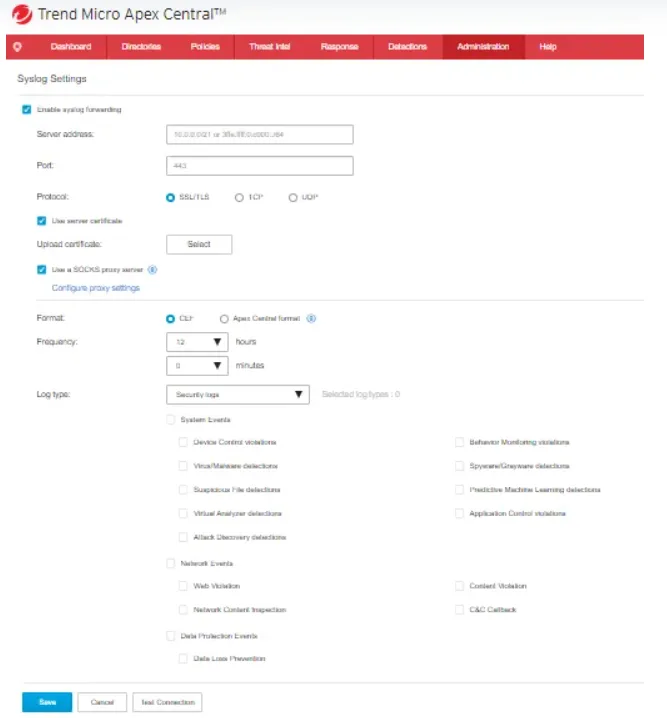Check Suspicious File detections

coord(183,490)
